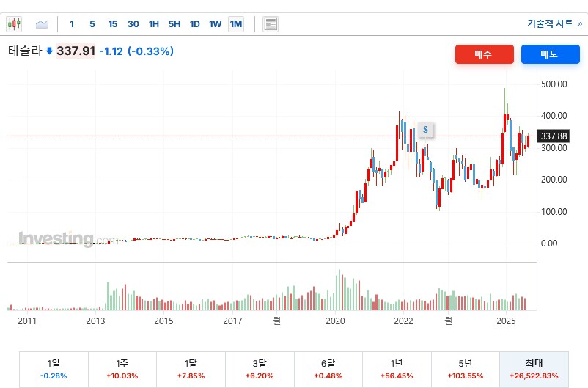Open the news overlay icon in toolbar
The width and height of the screenshot is (588, 388).
click(271, 24)
